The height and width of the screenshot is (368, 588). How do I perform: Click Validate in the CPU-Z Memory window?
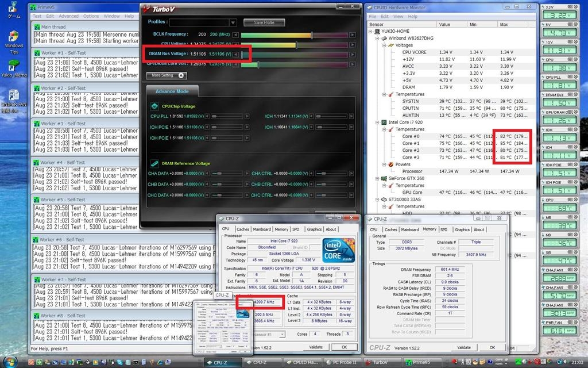pyautogui.click(x=464, y=347)
